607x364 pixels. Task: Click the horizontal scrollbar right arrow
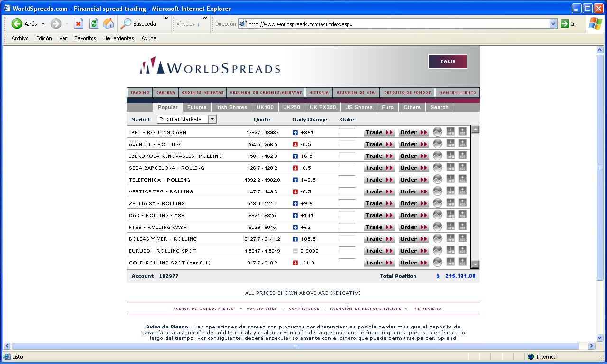coord(591,346)
